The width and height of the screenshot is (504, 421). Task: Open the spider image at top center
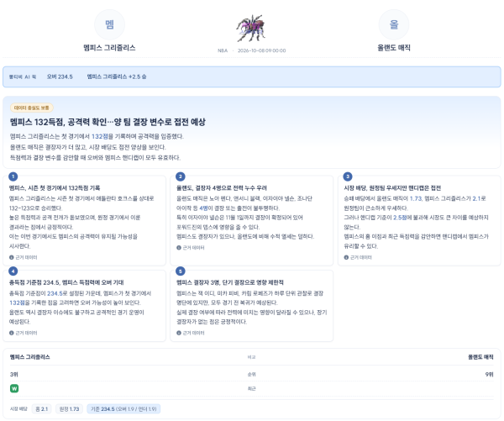pyautogui.click(x=251, y=29)
